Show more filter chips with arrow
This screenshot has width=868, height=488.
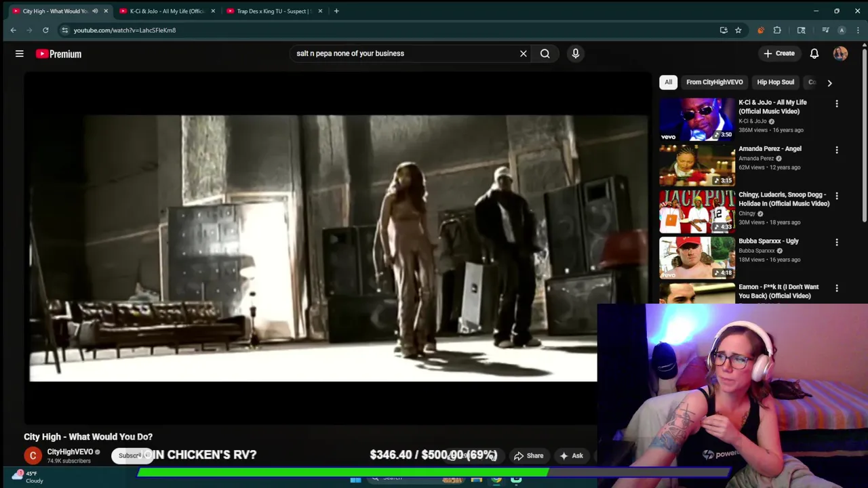829,83
